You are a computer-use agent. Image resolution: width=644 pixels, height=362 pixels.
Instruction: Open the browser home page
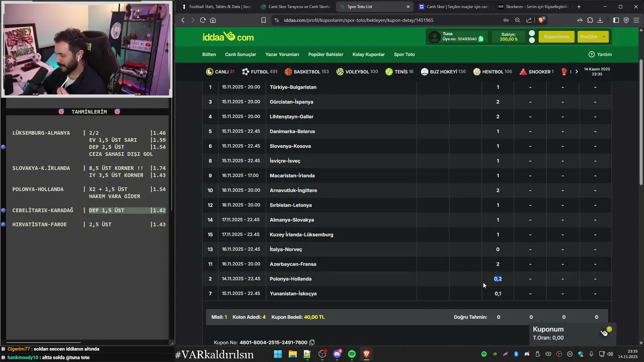(213, 20)
